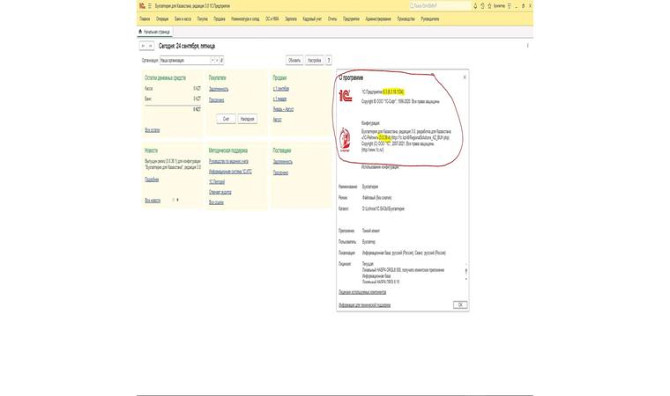Open the Администрирование menu section
This screenshot has height=396, width=670.
tap(378, 19)
